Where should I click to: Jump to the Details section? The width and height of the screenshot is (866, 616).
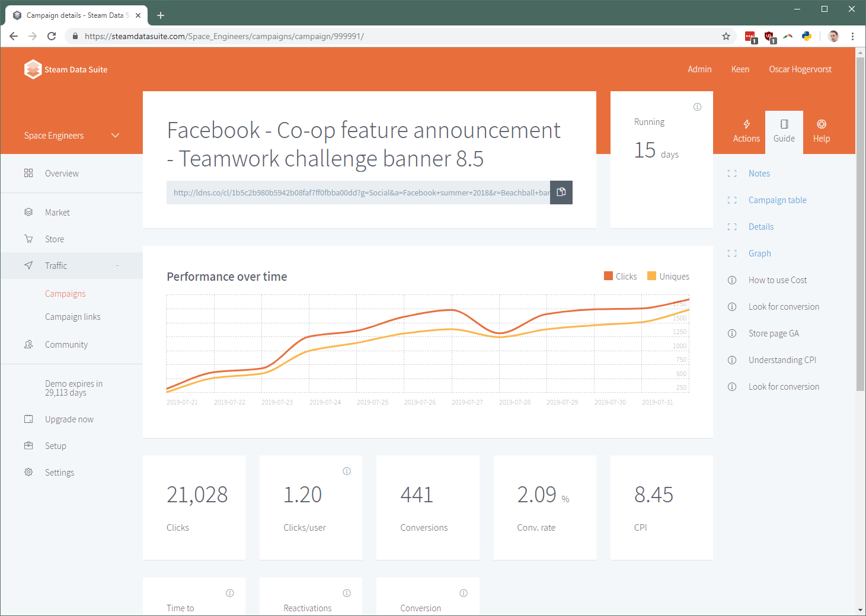coord(761,227)
